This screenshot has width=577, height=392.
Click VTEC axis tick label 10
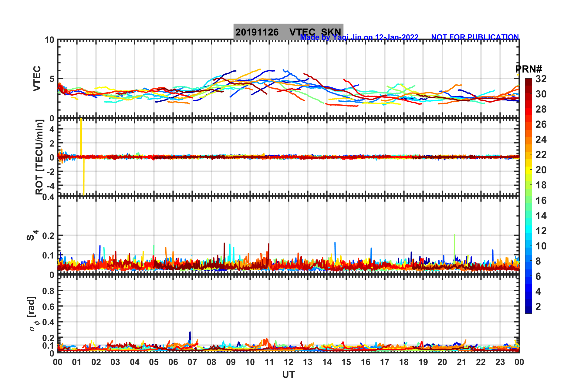pyautogui.click(x=49, y=40)
